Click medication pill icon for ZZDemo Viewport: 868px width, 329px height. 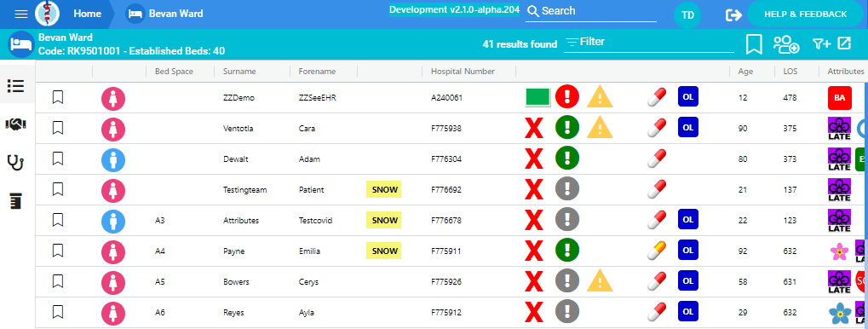[x=657, y=97]
